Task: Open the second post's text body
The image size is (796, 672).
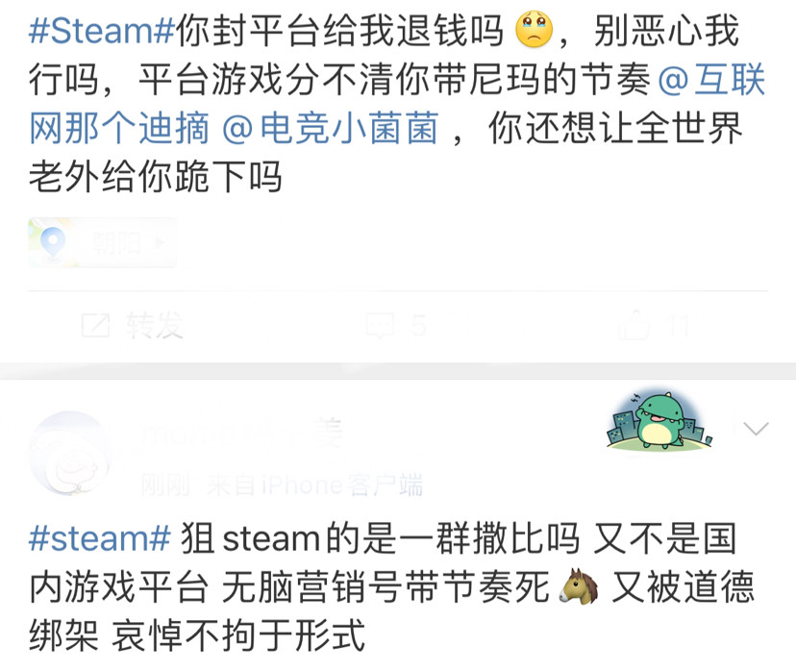Action: tap(391, 586)
